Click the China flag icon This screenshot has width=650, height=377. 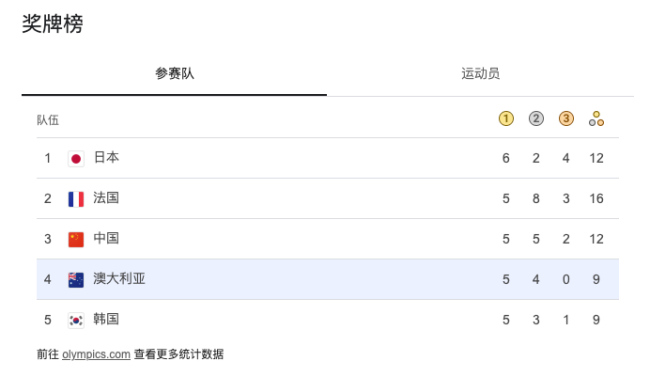pyautogui.click(x=76, y=239)
